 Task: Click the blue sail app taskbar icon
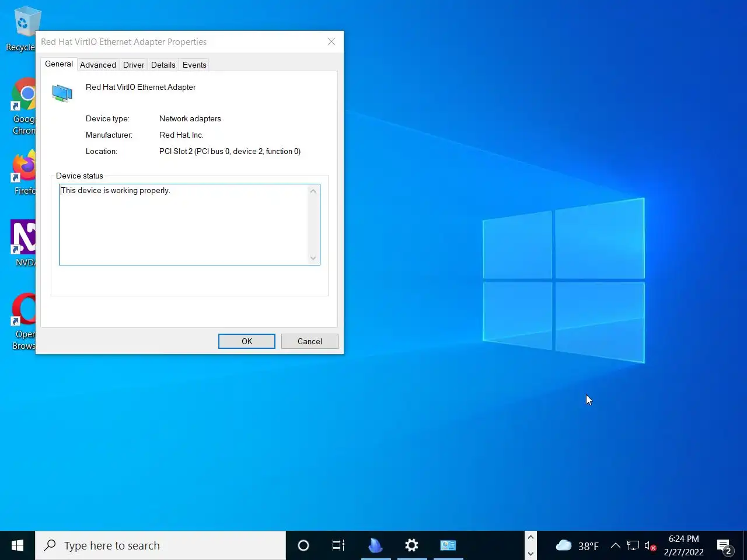375,545
